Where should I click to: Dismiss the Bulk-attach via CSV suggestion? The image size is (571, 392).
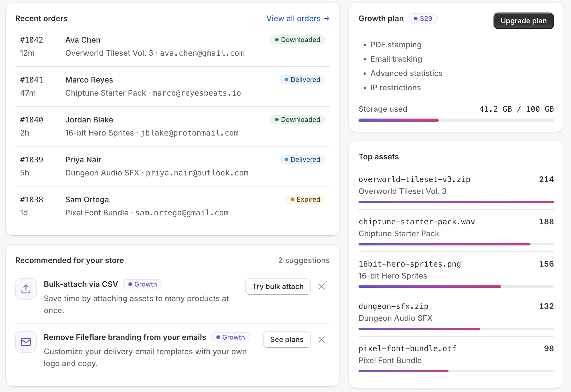[x=322, y=287]
